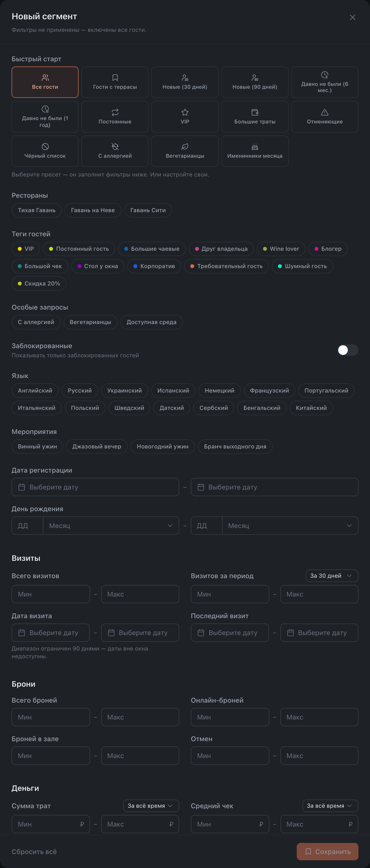Focus the 'Отмен' Макс field
370x868 pixels.
tap(319, 756)
